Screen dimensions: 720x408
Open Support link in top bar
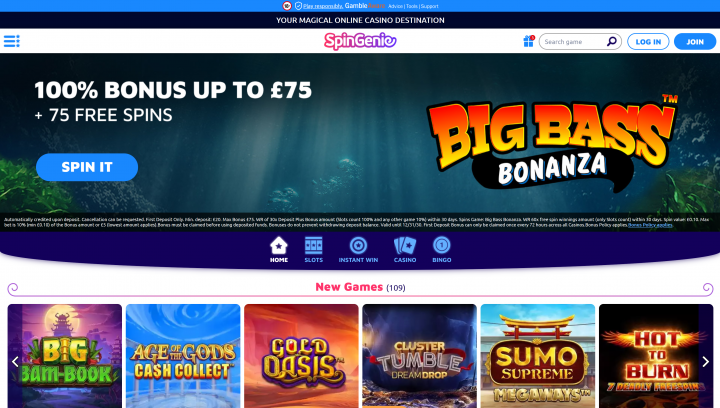tap(429, 6)
